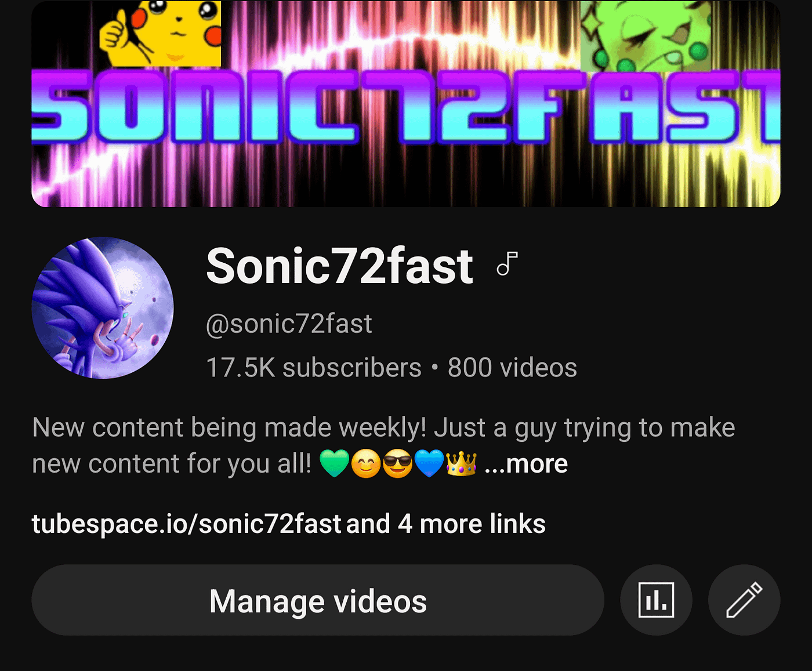
Task: Expand description with ...more
Action: click(526, 463)
